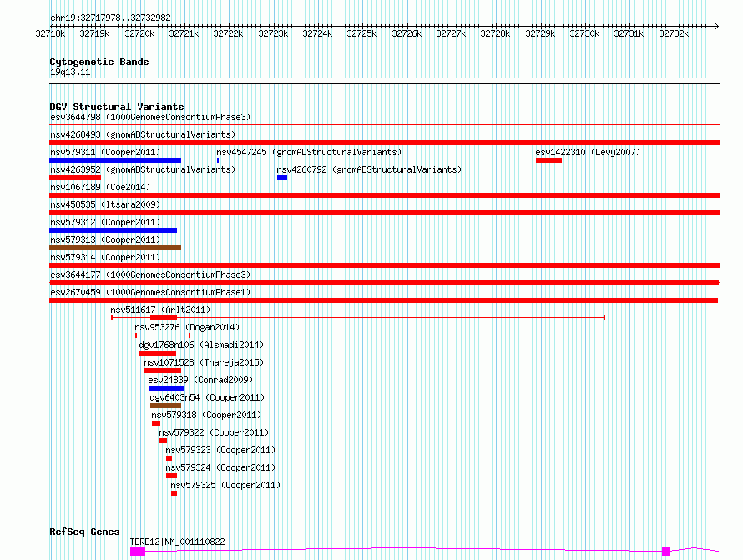Click the 19q13.11 band label
The width and height of the screenshot is (743, 560).
[70, 72]
